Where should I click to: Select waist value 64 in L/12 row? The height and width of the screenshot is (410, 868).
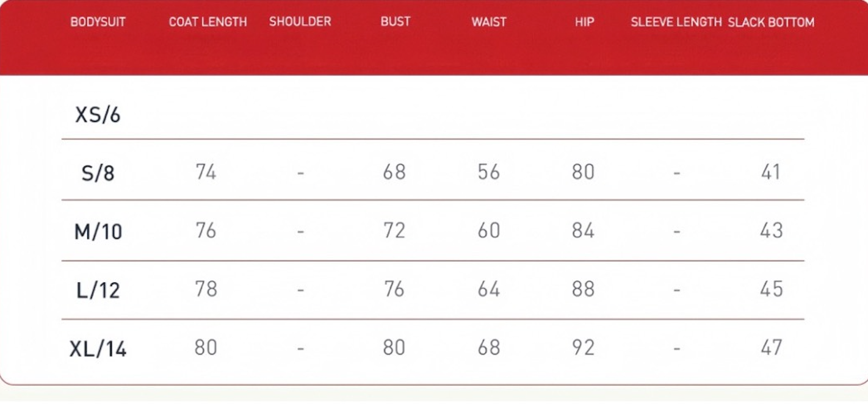click(x=489, y=289)
